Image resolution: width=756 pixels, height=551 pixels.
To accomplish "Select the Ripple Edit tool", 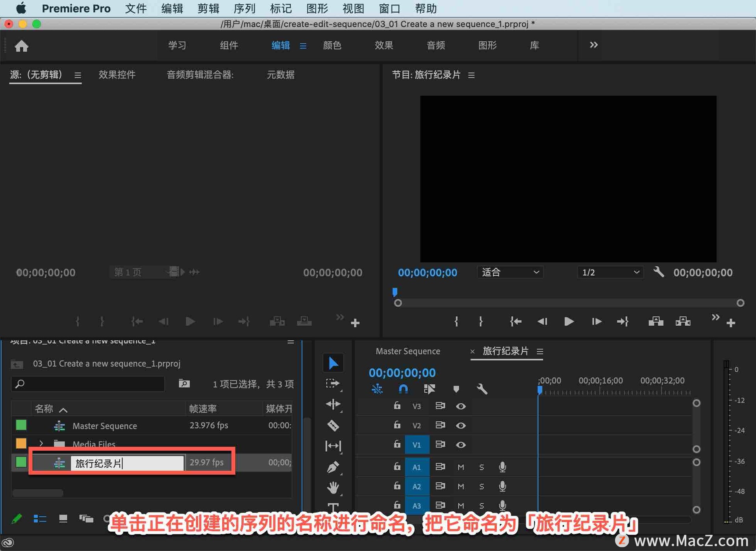I will 333,404.
